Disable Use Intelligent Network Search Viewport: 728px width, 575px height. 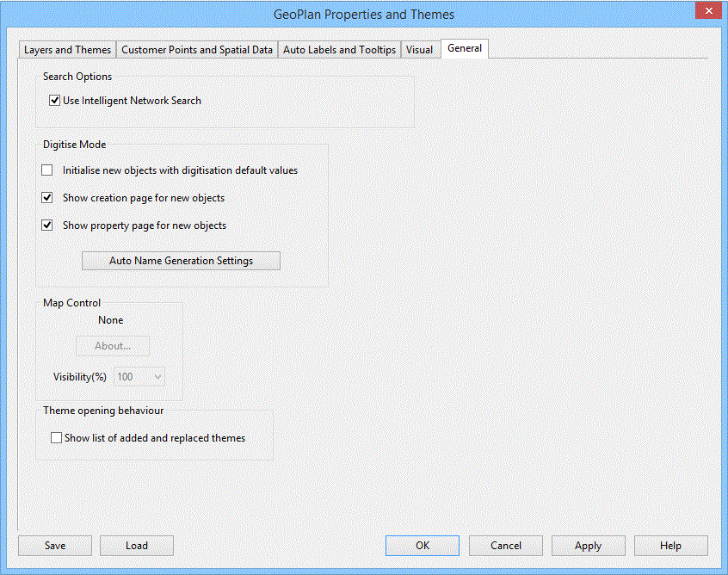click(55, 101)
